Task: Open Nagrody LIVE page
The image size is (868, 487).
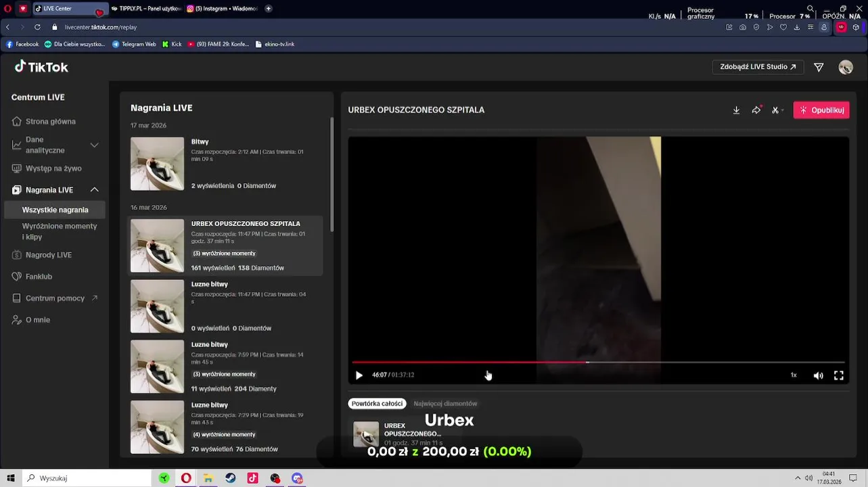Action: (x=42, y=255)
